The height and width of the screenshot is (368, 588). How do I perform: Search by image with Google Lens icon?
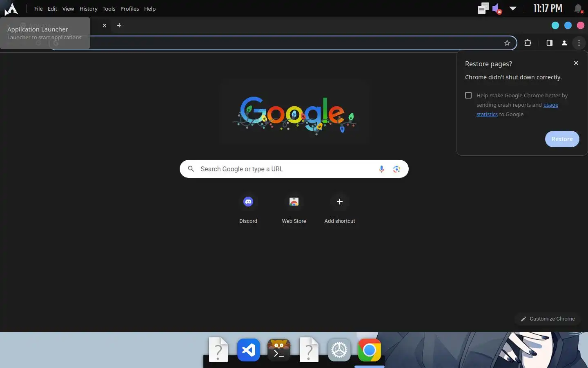tap(396, 169)
